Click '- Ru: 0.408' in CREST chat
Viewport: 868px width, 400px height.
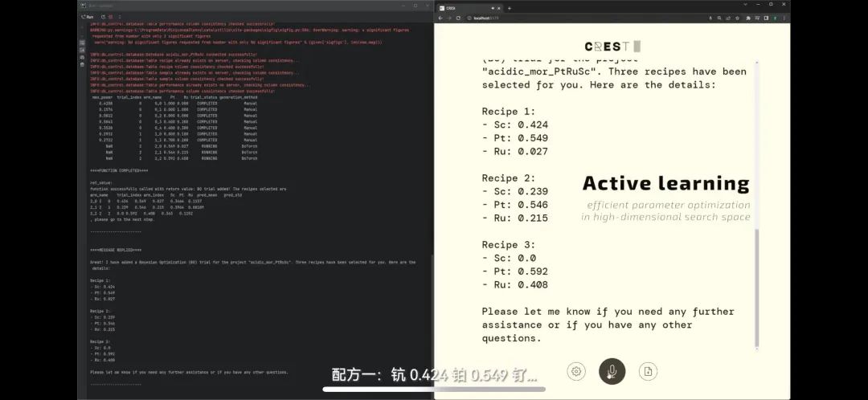[515, 284]
